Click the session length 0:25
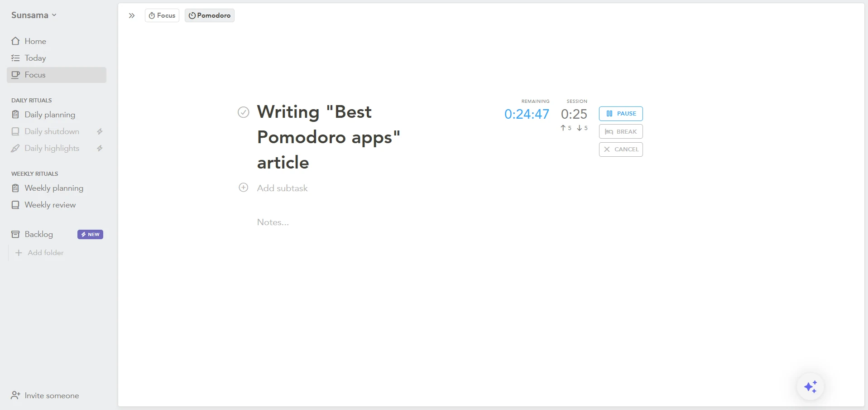Image resolution: width=868 pixels, height=410 pixels. point(574,114)
